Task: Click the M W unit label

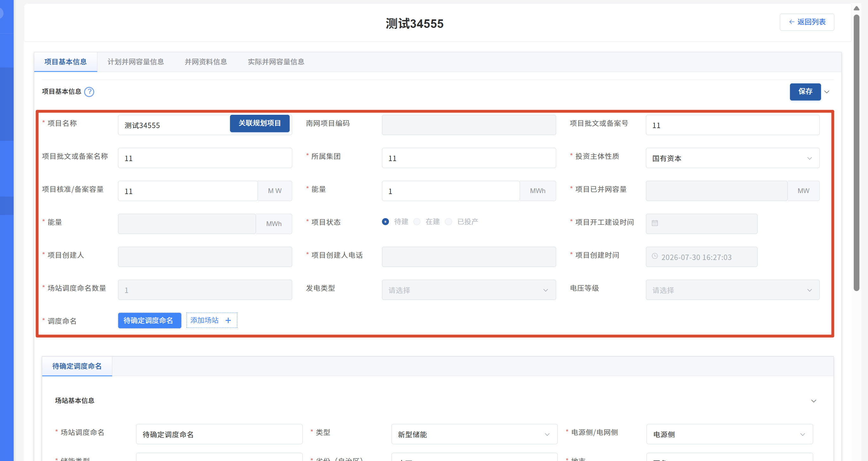Action: pos(275,191)
